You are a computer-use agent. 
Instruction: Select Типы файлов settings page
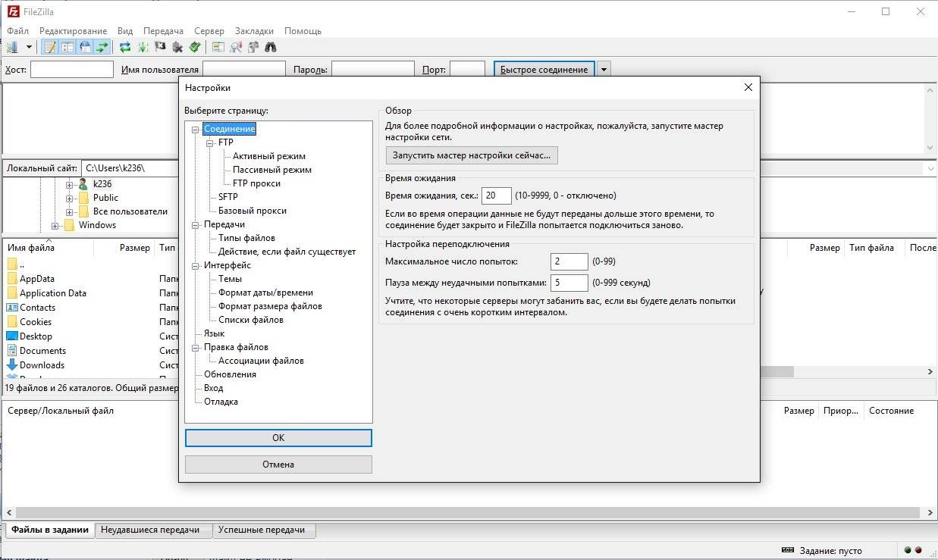[246, 239]
